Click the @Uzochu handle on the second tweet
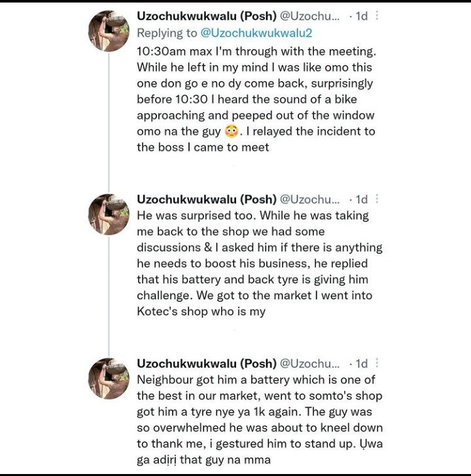 [x=309, y=199]
